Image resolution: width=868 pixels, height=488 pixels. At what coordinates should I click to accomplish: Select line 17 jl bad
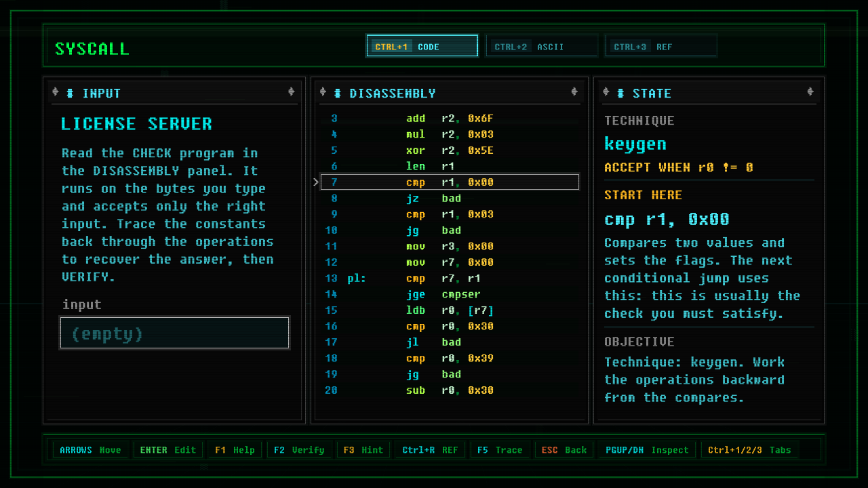pyautogui.click(x=450, y=342)
